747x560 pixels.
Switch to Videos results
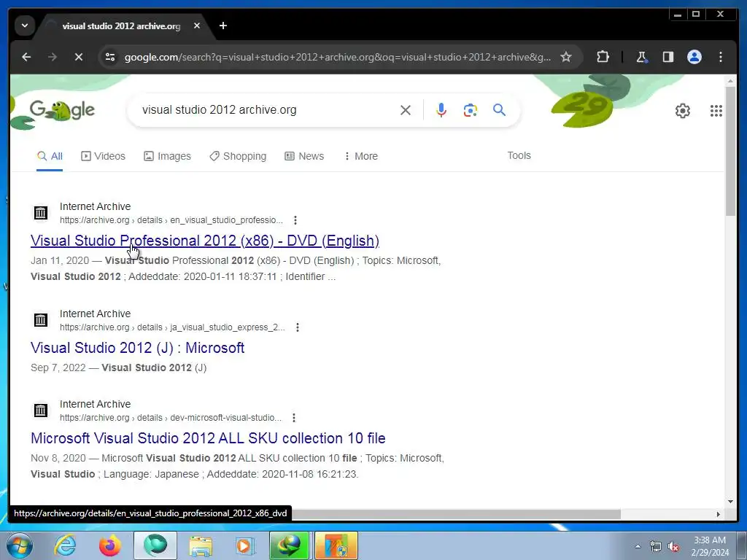coord(103,156)
